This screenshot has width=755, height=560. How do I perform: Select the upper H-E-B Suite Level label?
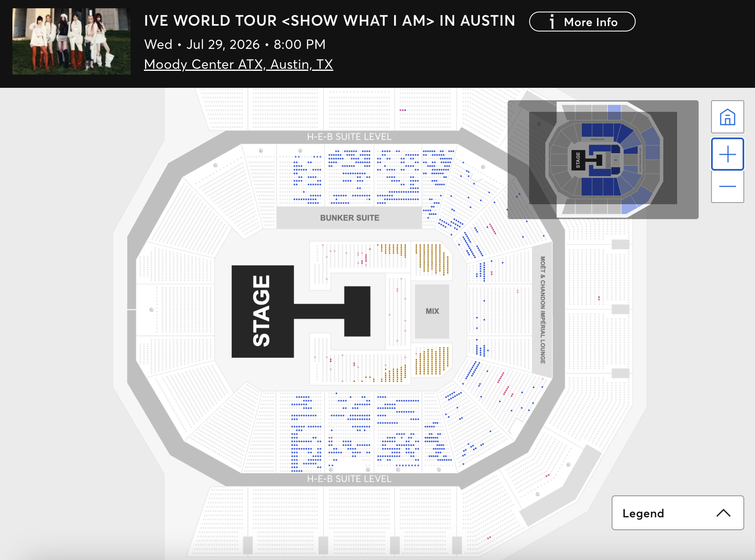349,137
